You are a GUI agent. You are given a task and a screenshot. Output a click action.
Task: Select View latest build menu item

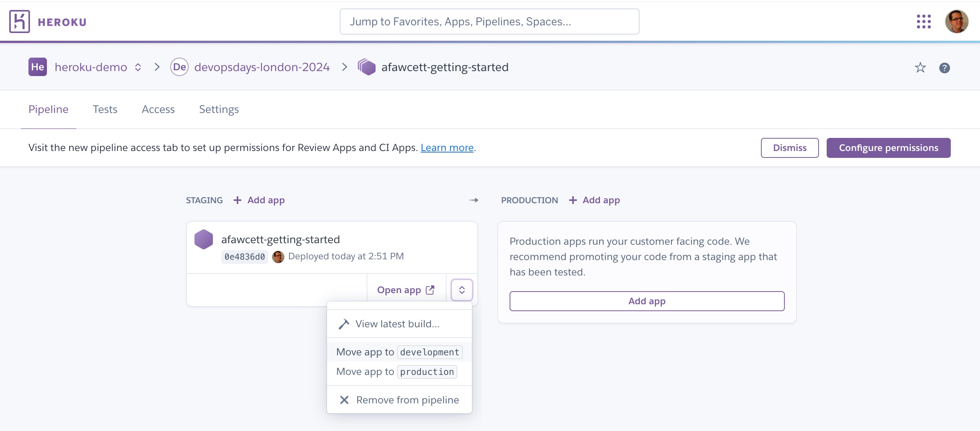click(x=399, y=324)
